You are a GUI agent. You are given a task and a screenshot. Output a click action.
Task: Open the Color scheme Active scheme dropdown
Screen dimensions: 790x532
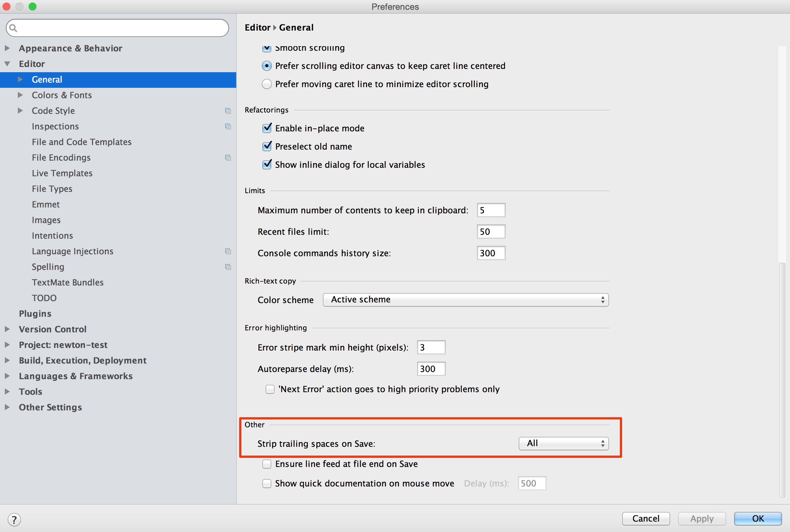coord(465,299)
